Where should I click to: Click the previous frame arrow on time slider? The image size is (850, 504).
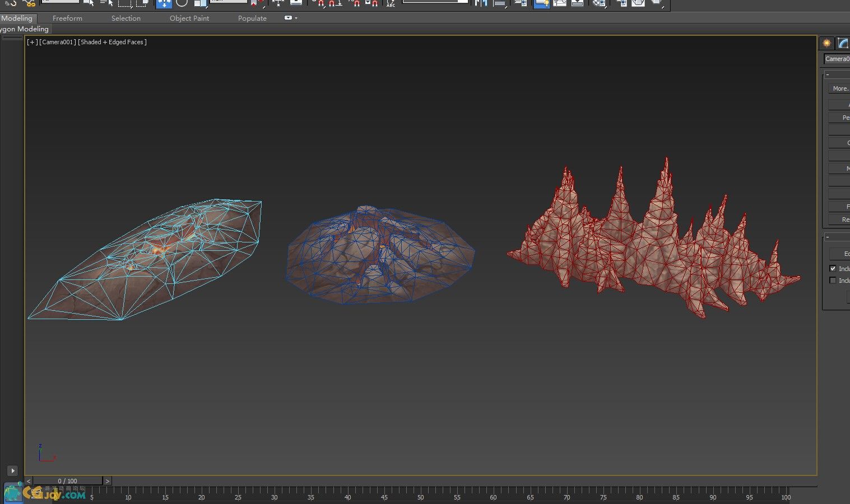[x=29, y=481]
